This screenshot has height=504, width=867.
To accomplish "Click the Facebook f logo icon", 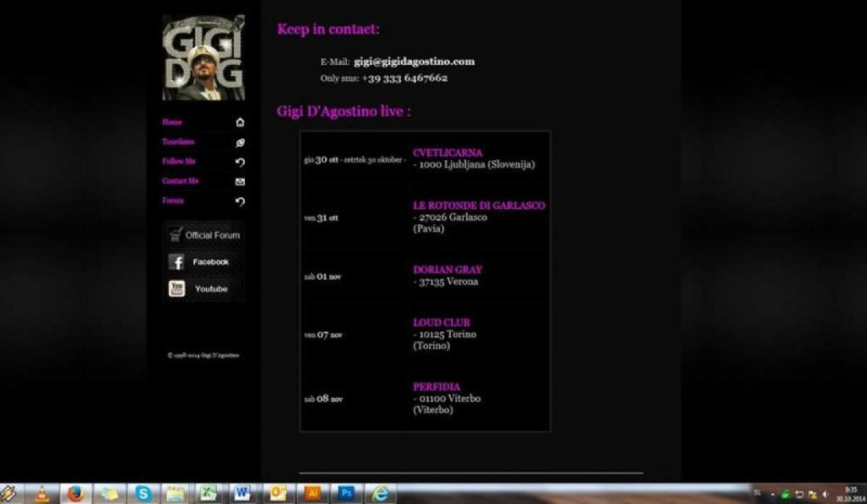I will click(176, 262).
